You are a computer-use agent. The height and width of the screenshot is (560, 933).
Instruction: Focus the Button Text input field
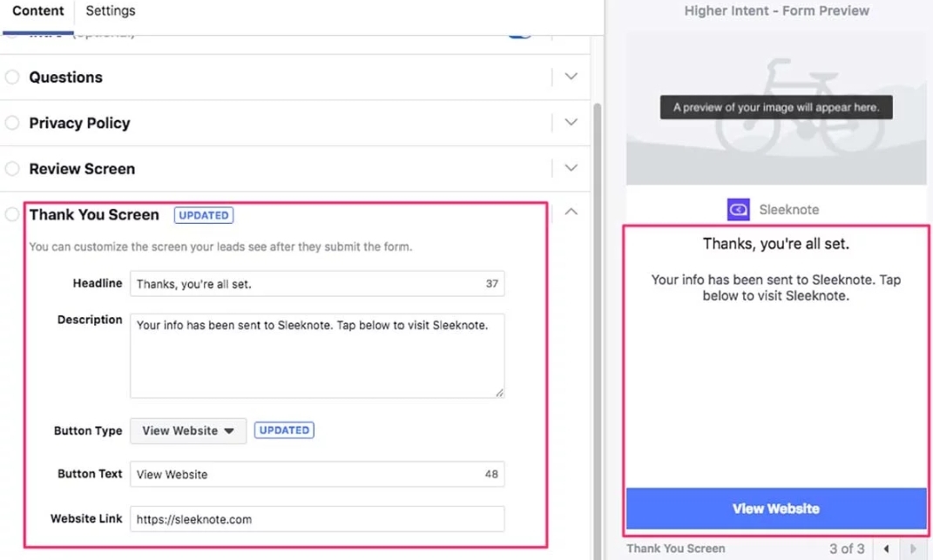point(317,475)
